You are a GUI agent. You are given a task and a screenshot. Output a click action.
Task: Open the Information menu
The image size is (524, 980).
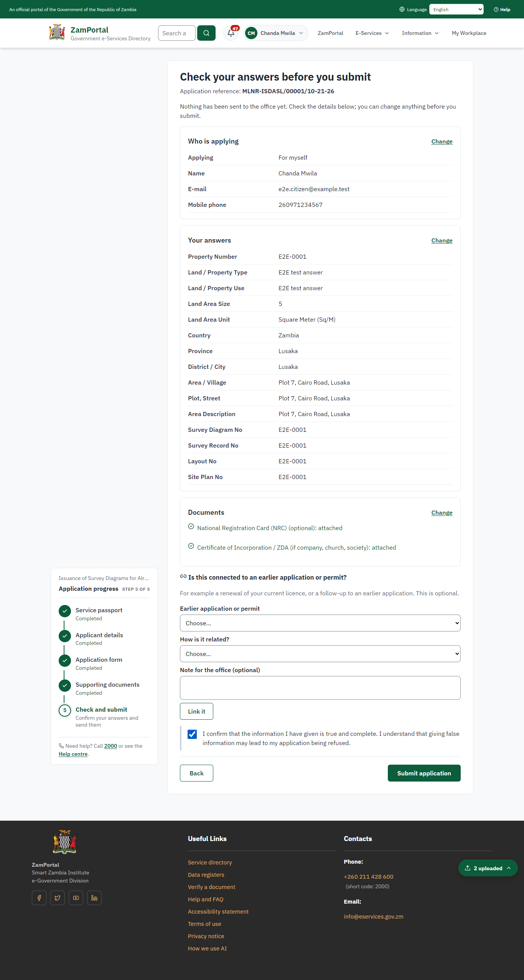click(x=420, y=33)
